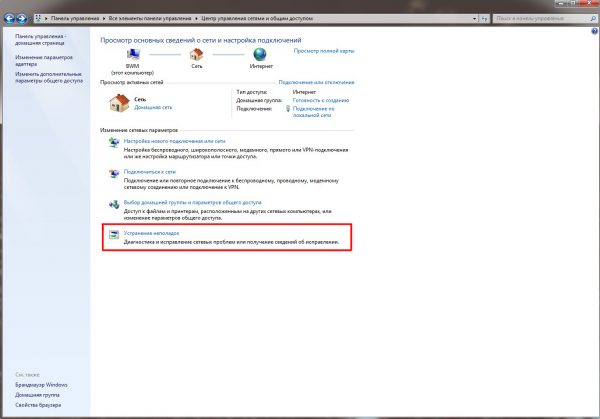Click the troubleshooting icon
600x419 pixels.
point(114,235)
